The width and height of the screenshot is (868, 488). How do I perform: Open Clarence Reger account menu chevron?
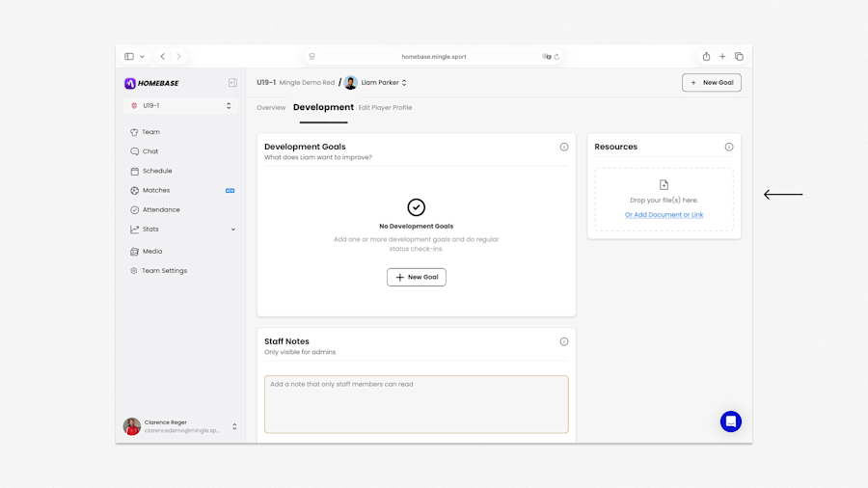pos(234,426)
